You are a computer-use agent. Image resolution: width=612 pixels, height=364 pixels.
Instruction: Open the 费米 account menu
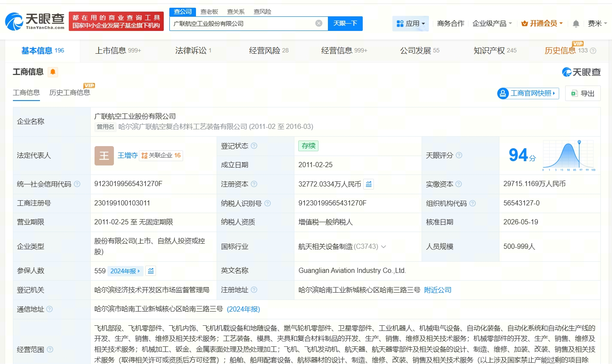tap(597, 24)
